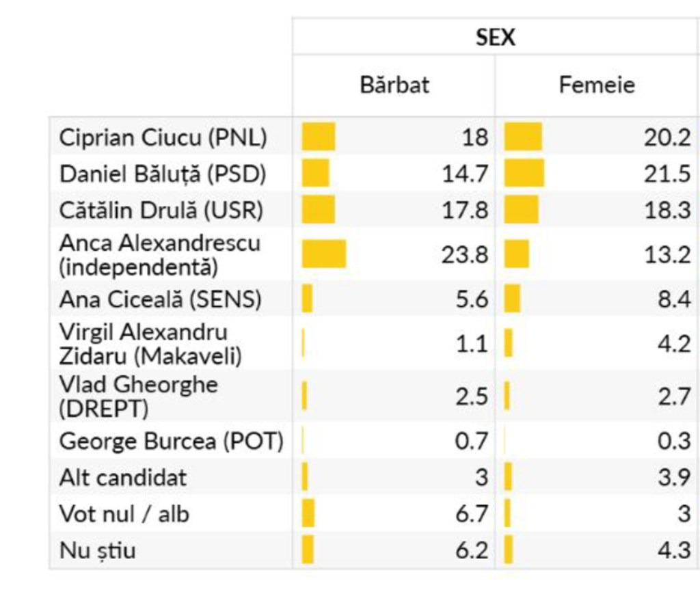
Task: Select the Cătălin Drulă (USR) row label
Action: [161, 210]
